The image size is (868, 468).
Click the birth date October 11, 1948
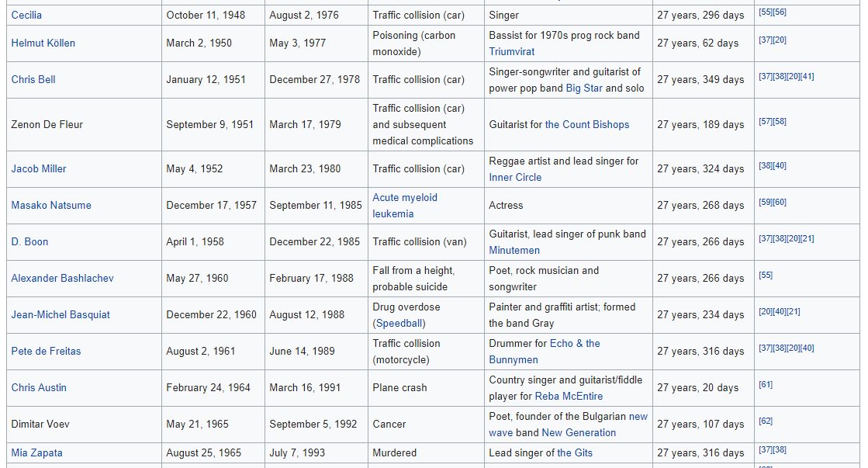point(206,15)
